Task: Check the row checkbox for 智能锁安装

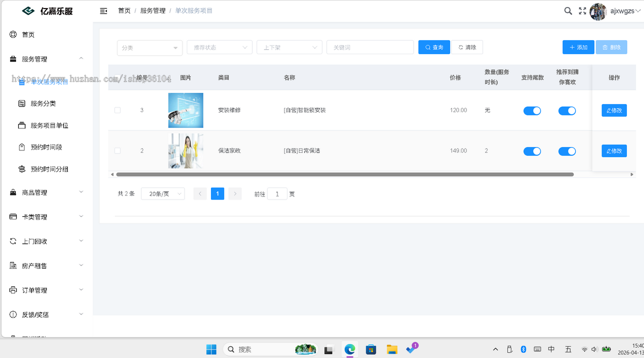Action: 118,110
